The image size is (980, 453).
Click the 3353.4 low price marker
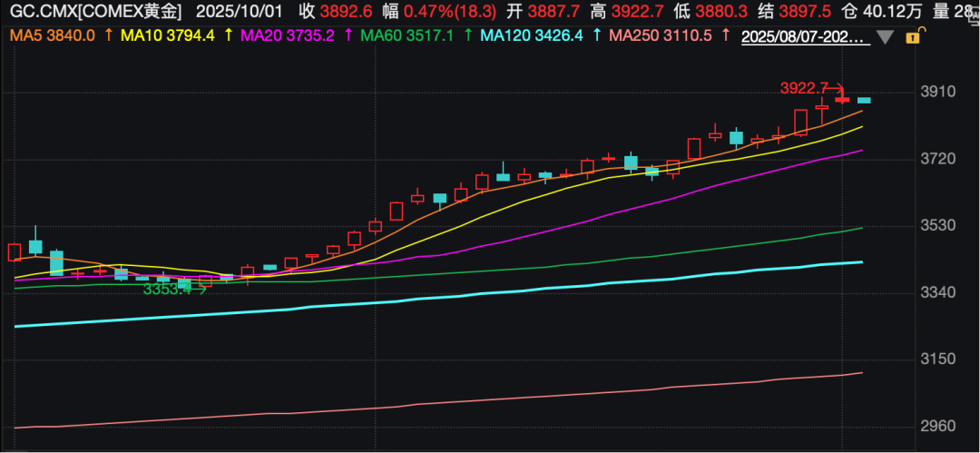click(x=169, y=289)
